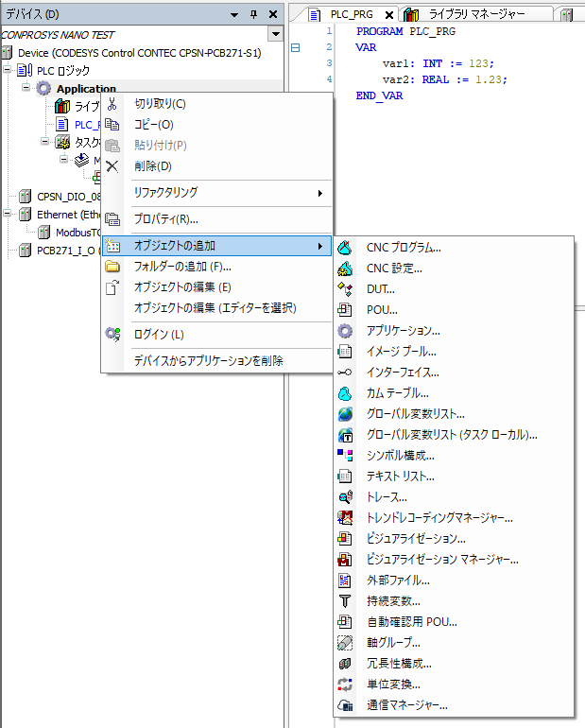The height and width of the screenshot is (728, 585).
Task: Click the folder icon beside フォルダーの追加
Action: (x=112, y=267)
